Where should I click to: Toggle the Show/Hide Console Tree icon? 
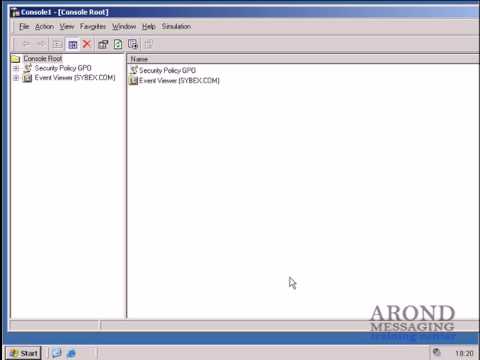pos(72,44)
